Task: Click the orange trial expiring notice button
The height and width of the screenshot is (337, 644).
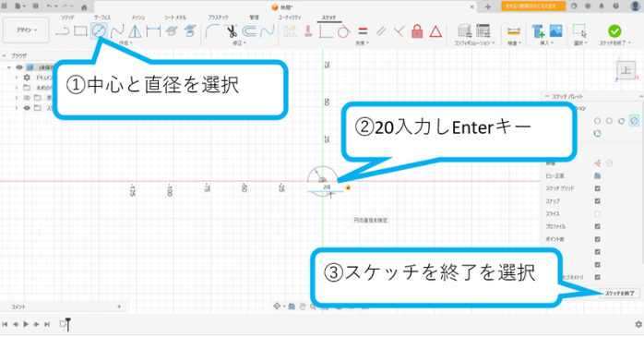Action: click(533, 6)
